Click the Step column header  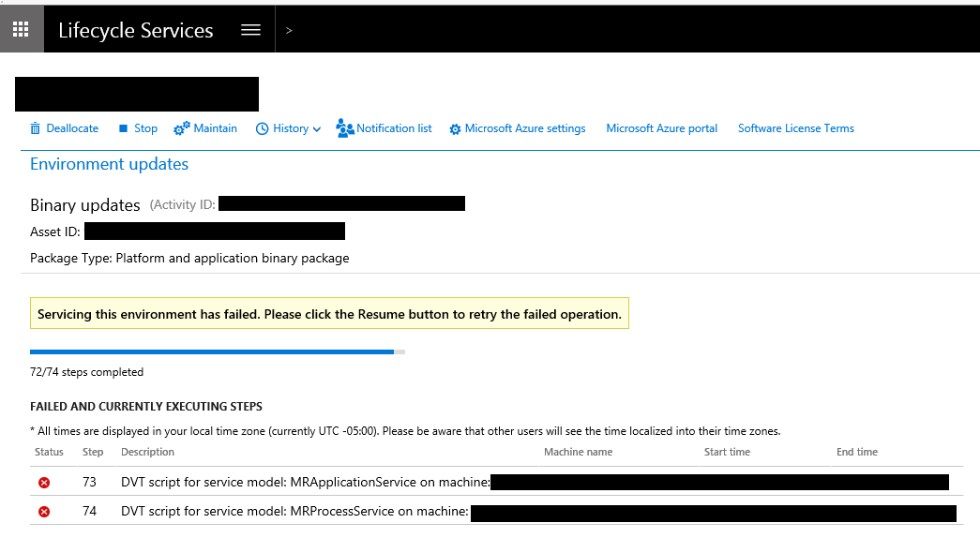click(x=93, y=452)
